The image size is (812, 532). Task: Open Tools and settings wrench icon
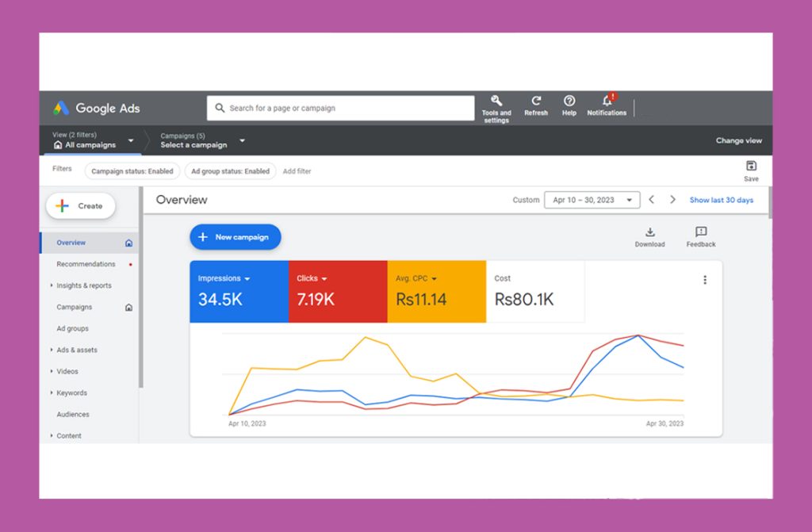coord(496,101)
